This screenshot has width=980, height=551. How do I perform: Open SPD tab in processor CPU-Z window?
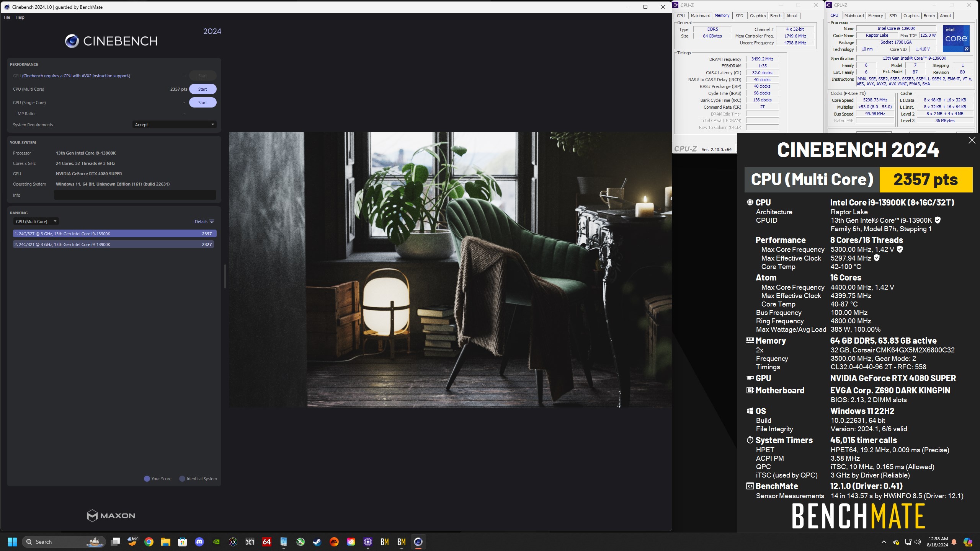click(x=893, y=16)
